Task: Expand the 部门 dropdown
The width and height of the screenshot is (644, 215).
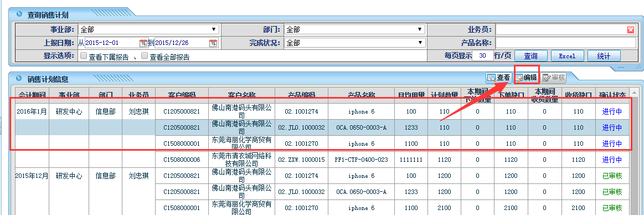Action: [354, 29]
